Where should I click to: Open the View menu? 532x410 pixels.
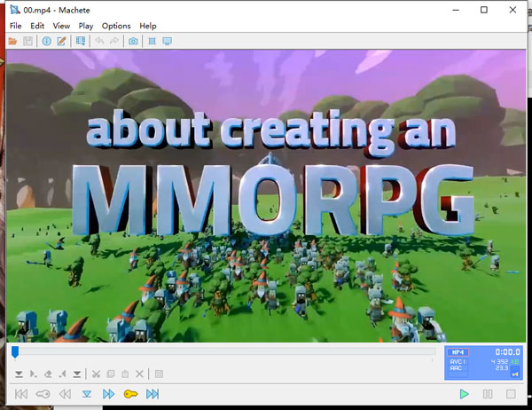[61, 26]
